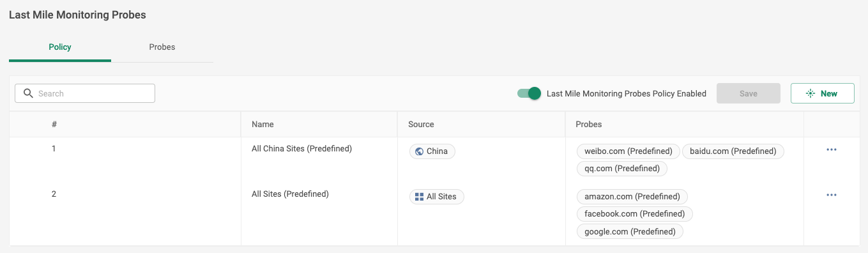Focus the Search input field
This screenshot has width=868, height=253.
pos(85,93)
